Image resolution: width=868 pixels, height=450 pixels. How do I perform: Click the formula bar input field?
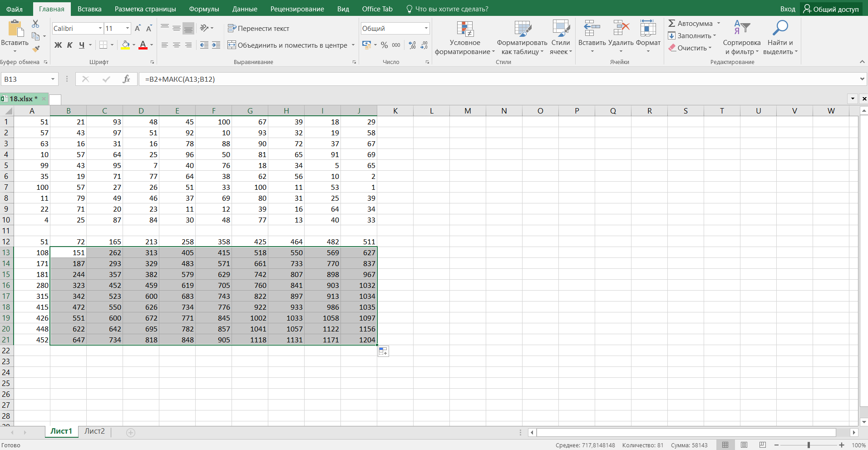[498, 79]
